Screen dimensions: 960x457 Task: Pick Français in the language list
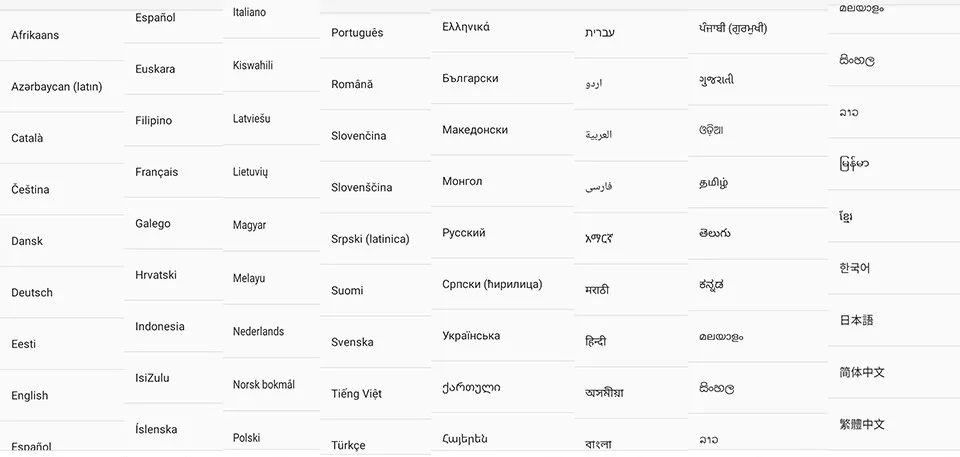click(173, 172)
